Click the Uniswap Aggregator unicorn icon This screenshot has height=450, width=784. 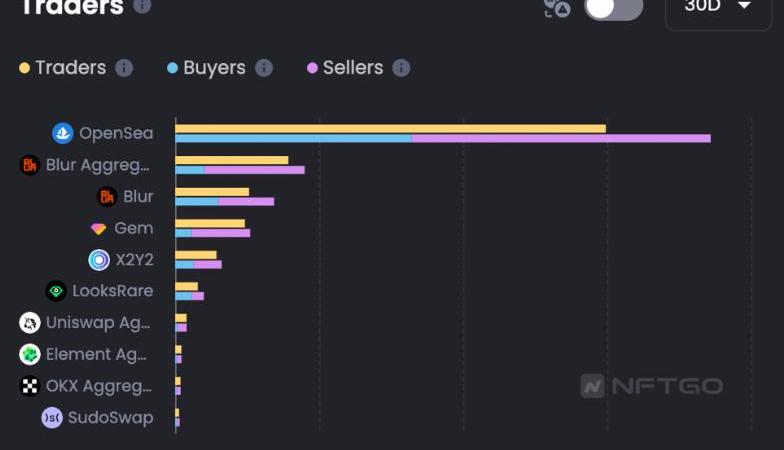click(30, 322)
